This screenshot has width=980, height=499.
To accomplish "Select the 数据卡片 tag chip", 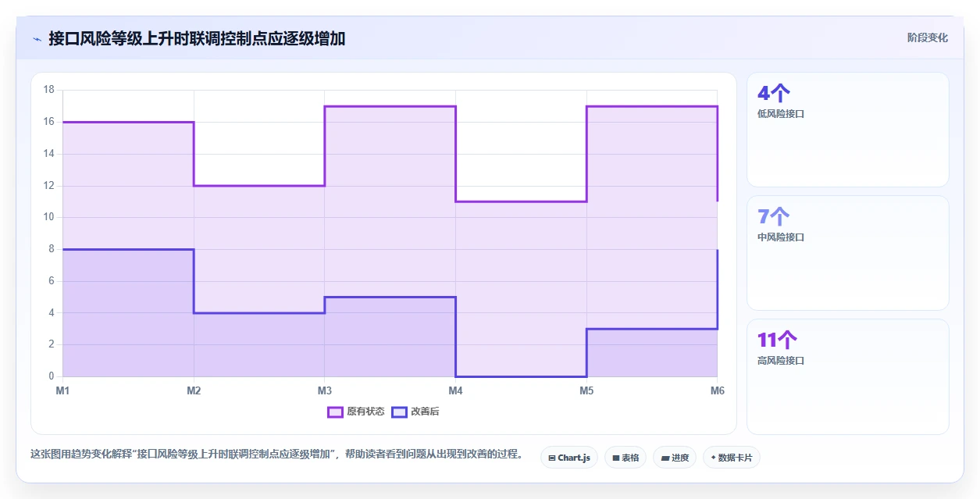I will click(x=731, y=458).
